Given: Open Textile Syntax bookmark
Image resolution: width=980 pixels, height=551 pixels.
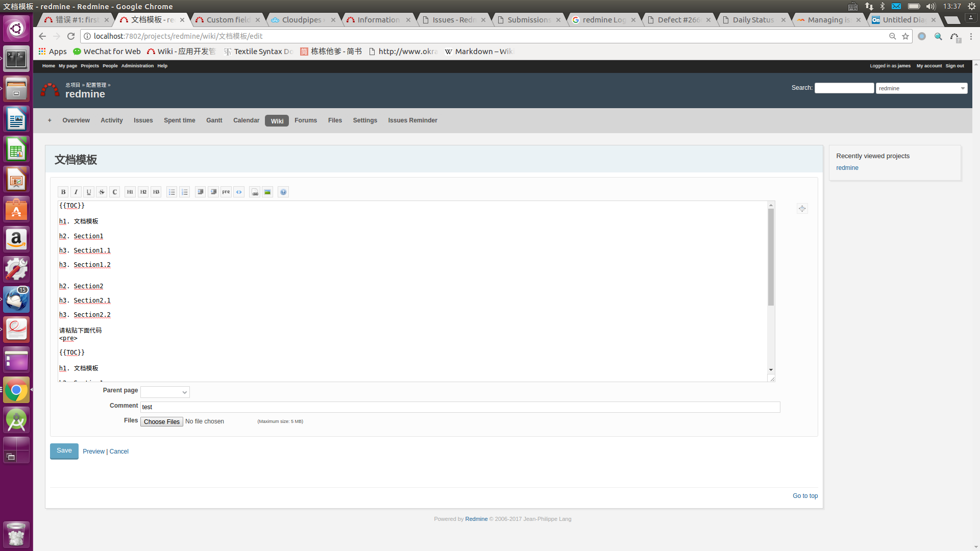Looking at the screenshot, I should [x=258, y=52].
